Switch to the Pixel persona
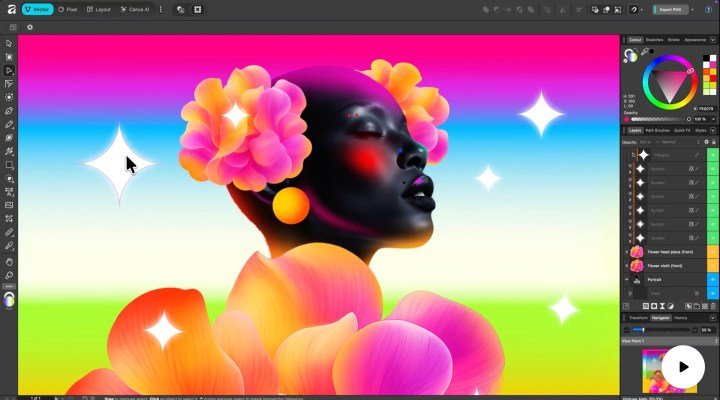 coord(68,9)
